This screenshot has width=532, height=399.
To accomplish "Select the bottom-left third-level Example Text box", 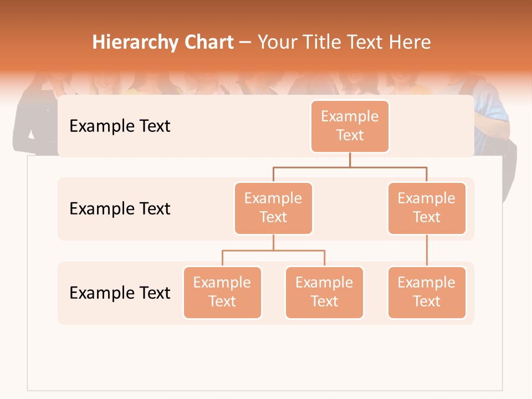I will [222, 292].
